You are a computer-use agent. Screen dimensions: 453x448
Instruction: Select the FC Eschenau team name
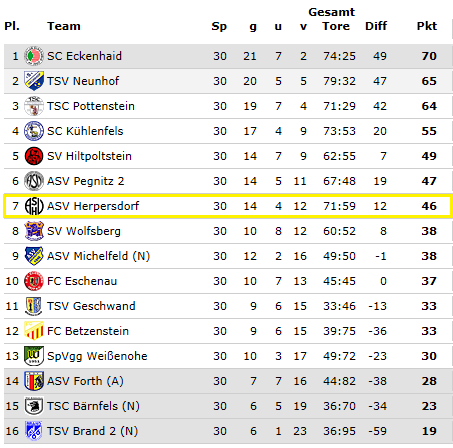tap(82, 281)
